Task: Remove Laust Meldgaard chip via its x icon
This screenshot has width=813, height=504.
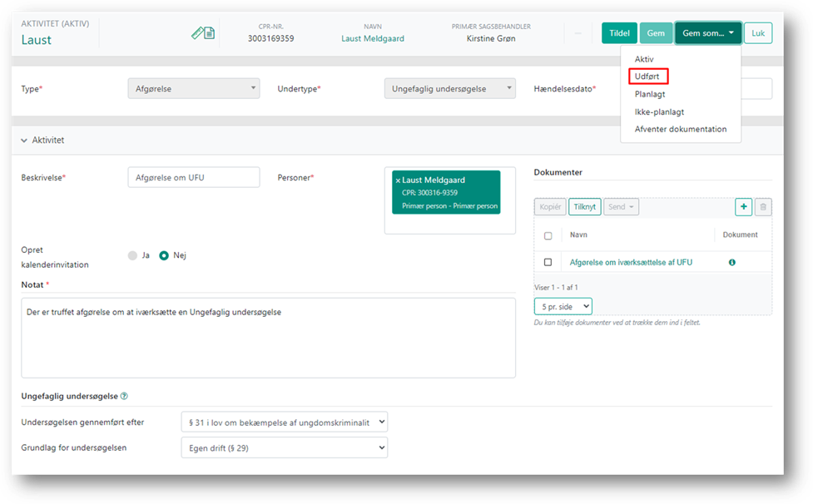Action: coord(397,180)
